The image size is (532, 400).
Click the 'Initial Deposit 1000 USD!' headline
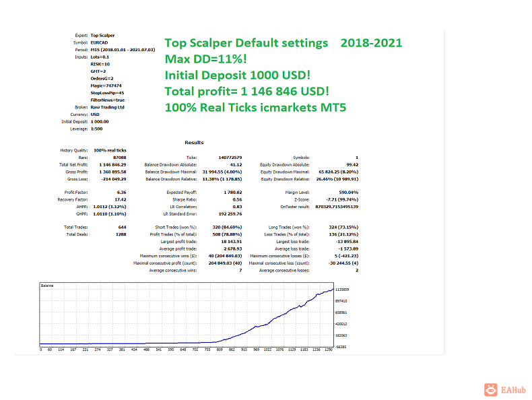click(x=238, y=75)
